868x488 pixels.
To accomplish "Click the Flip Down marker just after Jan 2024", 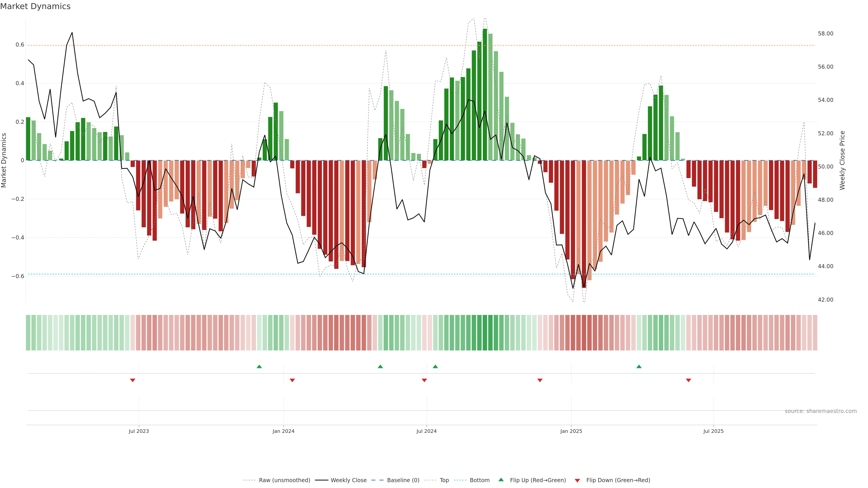I will pos(292,380).
